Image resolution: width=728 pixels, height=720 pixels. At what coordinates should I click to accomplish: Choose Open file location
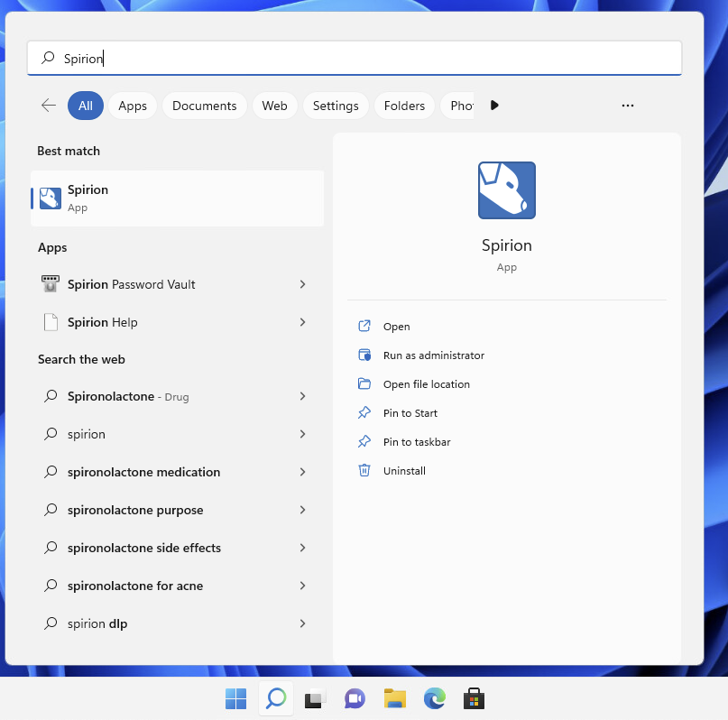pos(426,383)
